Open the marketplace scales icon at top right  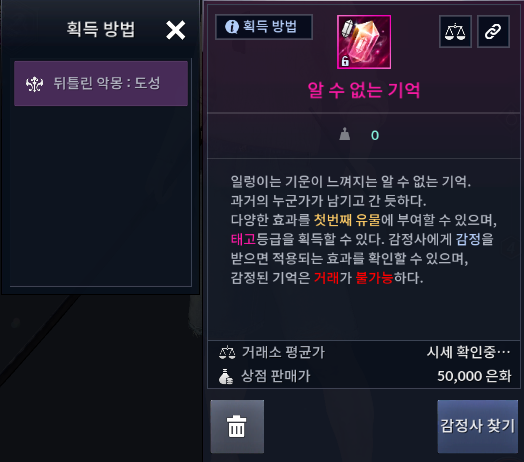(x=455, y=31)
